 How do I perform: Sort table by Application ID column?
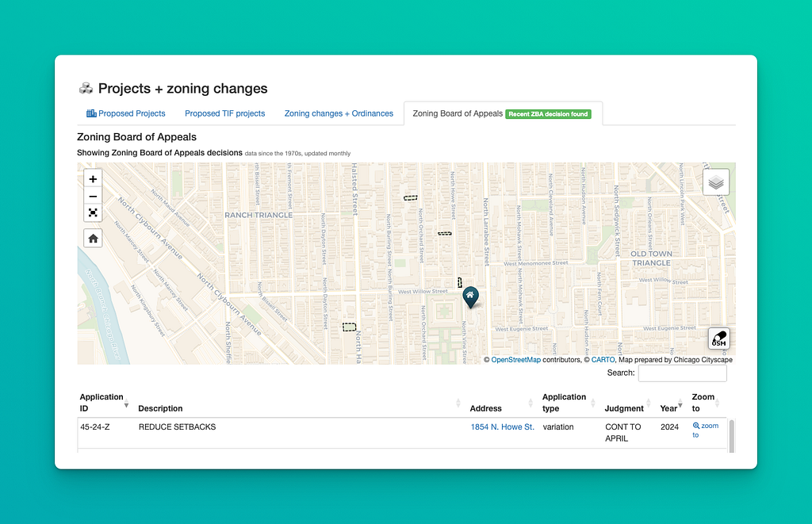coord(104,403)
